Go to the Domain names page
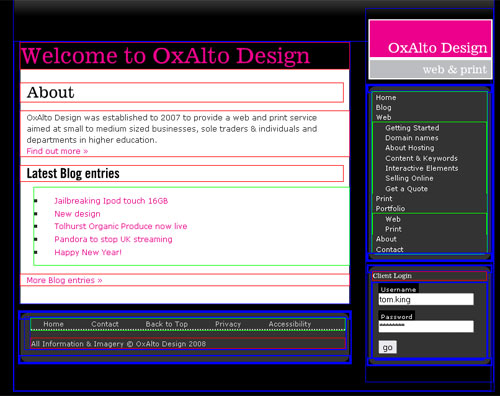Image resolution: width=500 pixels, height=396 pixels. [412, 138]
